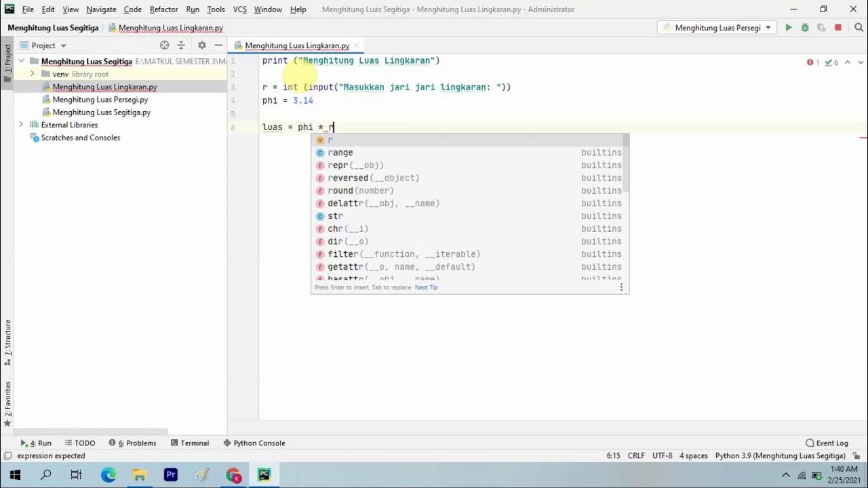Screen dimensions: 868x488
Task: Click the taskbar search icon
Action: coord(46,475)
